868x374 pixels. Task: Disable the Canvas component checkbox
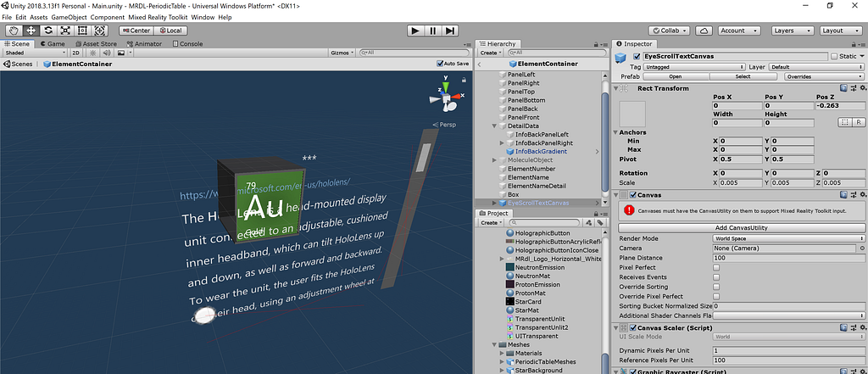632,195
